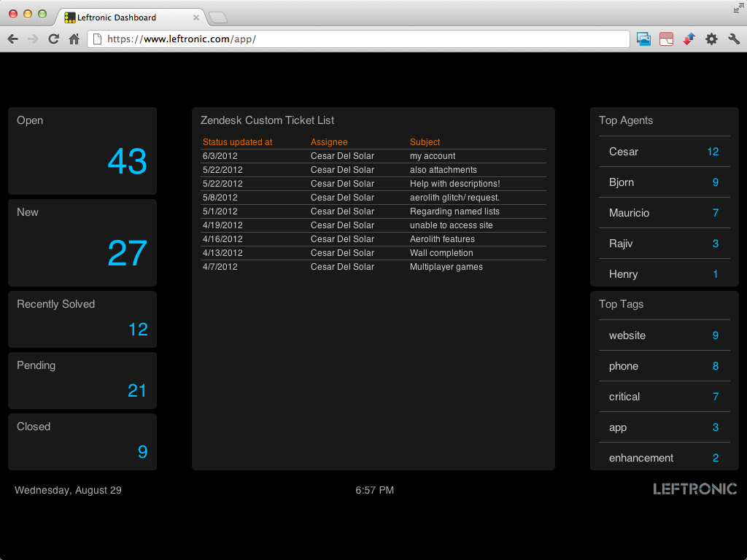Image resolution: width=747 pixels, height=560 pixels.
Task: Go to the browser home page icon
Action: (x=74, y=39)
